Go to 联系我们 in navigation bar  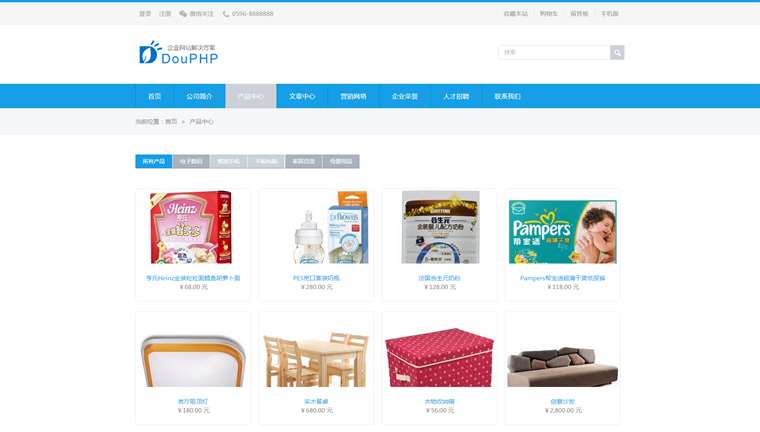(507, 96)
